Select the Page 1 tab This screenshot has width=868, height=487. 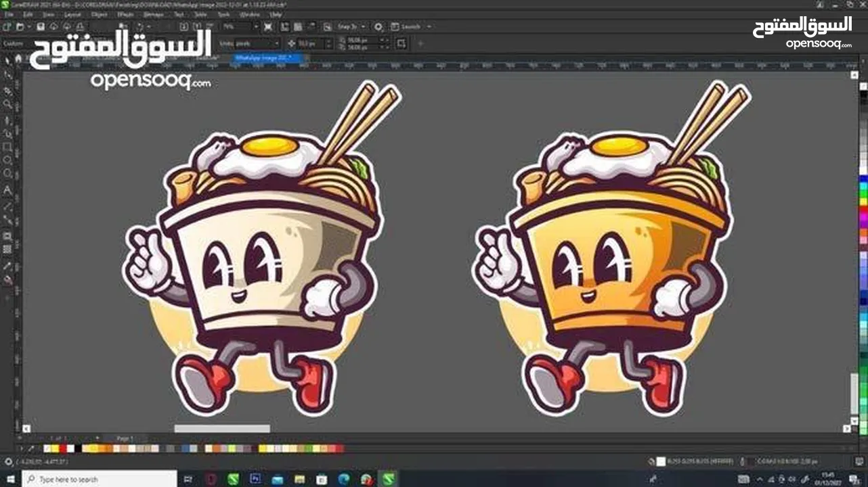pos(125,438)
